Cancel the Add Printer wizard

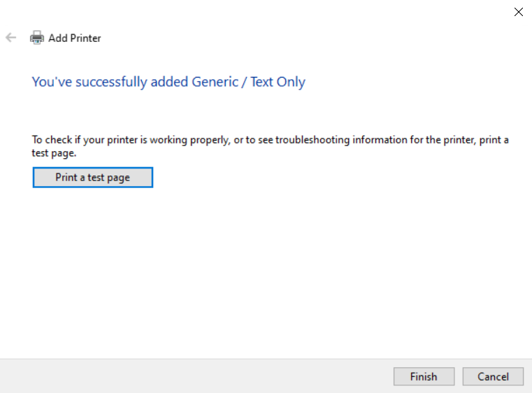(x=493, y=377)
